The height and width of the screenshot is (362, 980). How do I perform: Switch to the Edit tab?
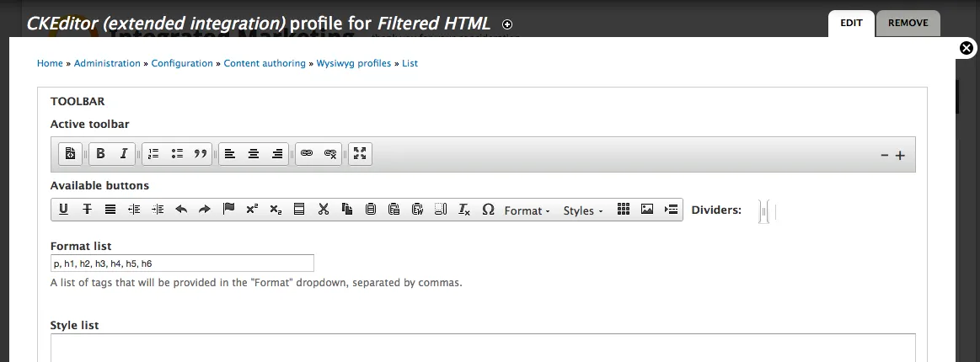pyautogui.click(x=851, y=23)
